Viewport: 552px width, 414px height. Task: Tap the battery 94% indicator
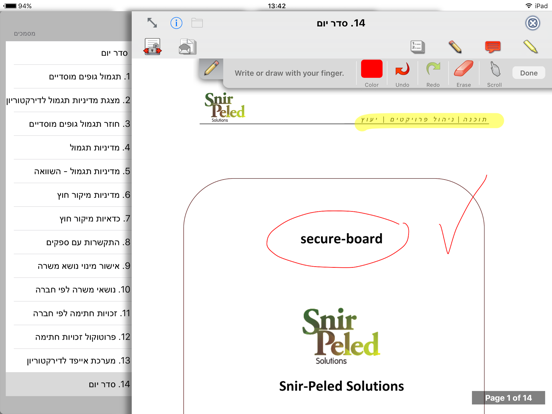coord(17,6)
